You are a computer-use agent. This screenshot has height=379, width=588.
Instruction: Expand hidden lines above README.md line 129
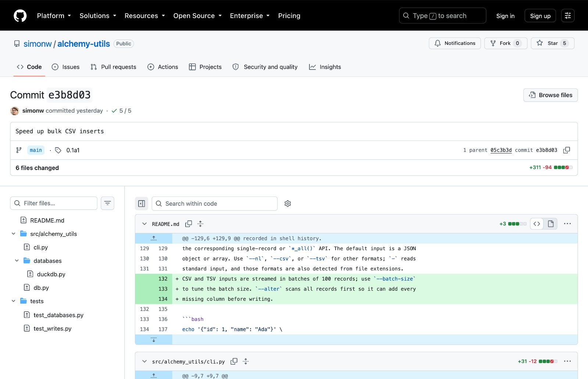[154, 238]
